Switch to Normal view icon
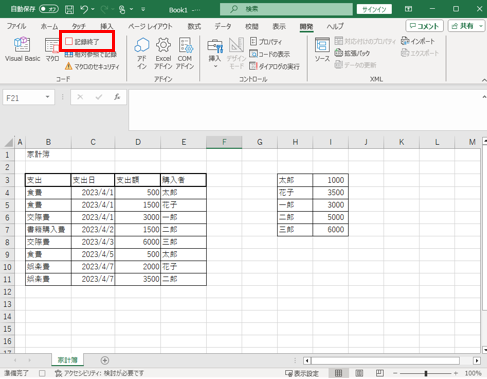Screen dimensions: 487x379 point(338,373)
